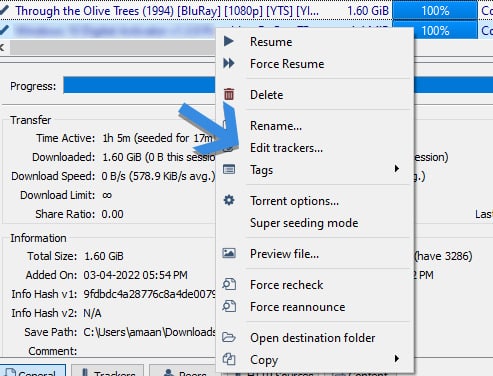Click 100% progress bar of the blurred torrent
This screenshot has width=493, height=376.
[x=435, y=31]
